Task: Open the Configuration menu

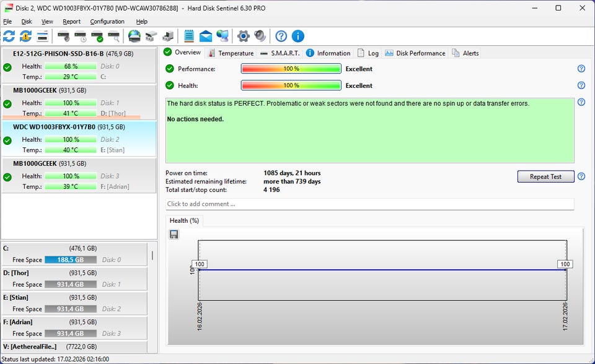Action: click(107, 21)
